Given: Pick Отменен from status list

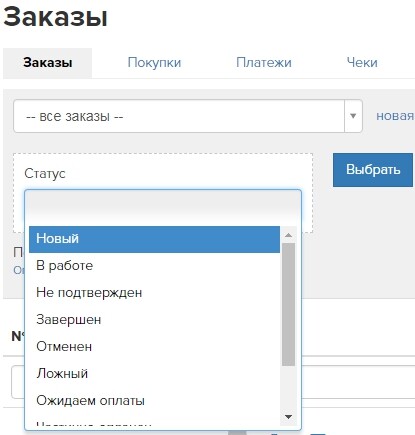Looking at the screenshot, I should tap(154, 347).
